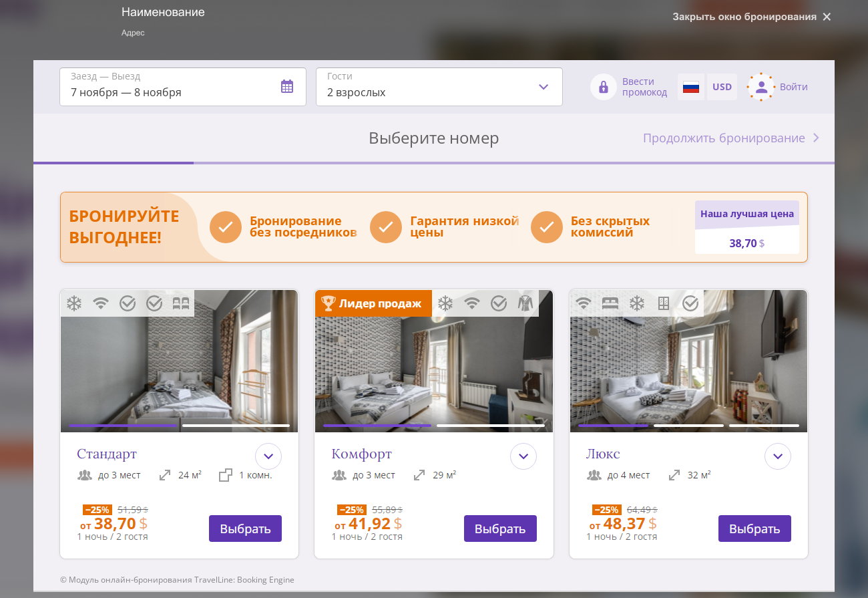Click Wi-Fi icon on Люкс room photo
This screenshot has width=868, height=598.
point(584,303)
